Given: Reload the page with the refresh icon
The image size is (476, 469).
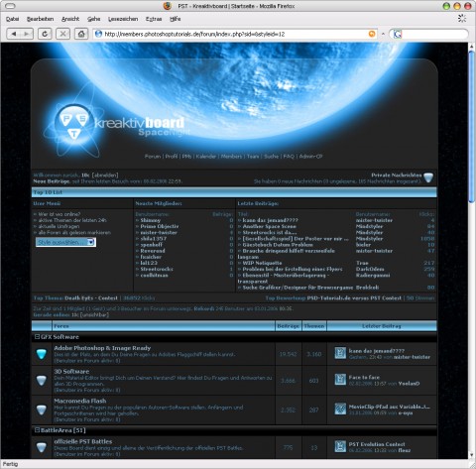Looking at the screenshot, I should point(45,34).
